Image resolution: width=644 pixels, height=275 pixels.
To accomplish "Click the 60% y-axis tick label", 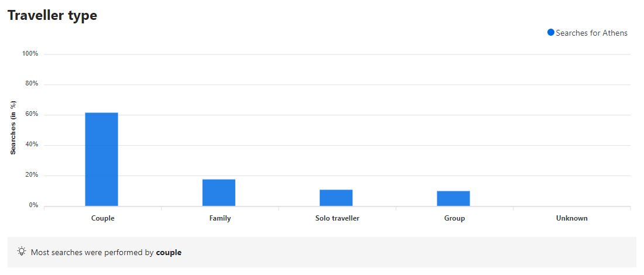I will pyautogui.click(x=32, y=115).
